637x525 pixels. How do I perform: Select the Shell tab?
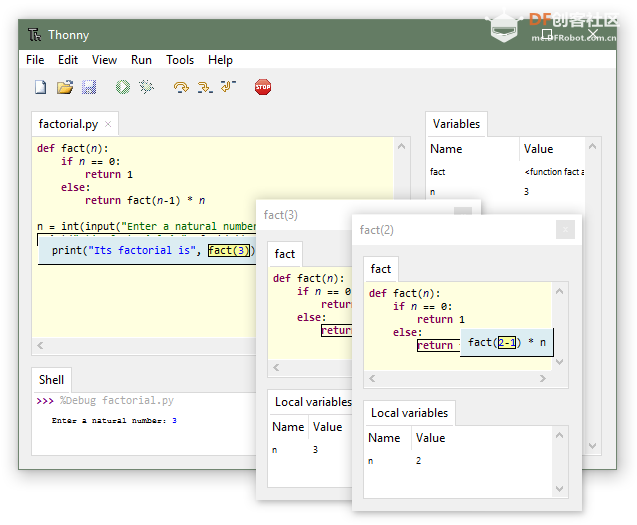[x=52, y=380]
